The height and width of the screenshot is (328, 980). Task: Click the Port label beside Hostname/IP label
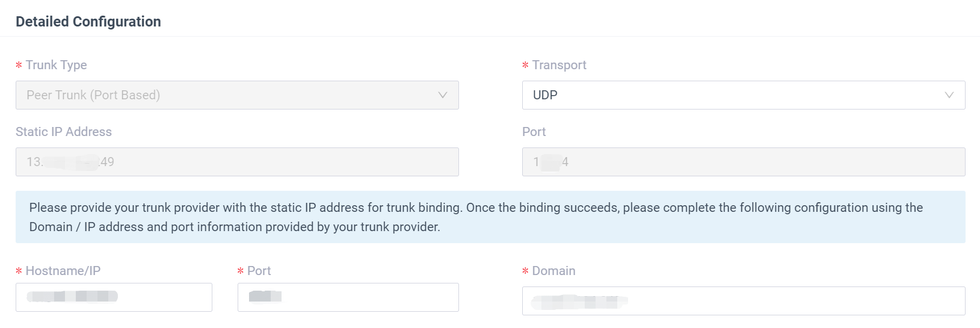[x=259, y=271]
